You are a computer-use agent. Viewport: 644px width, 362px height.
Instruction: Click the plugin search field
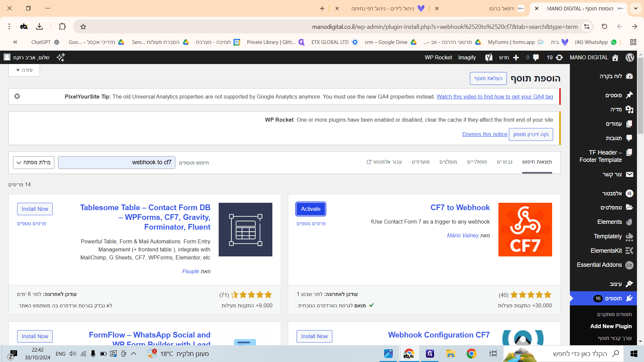click(117, 163)
